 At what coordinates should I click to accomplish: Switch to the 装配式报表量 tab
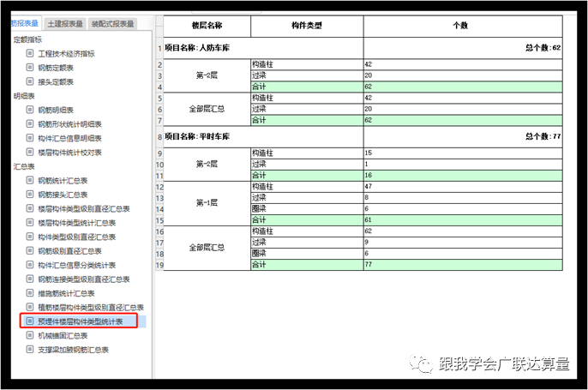click(112, 24)
